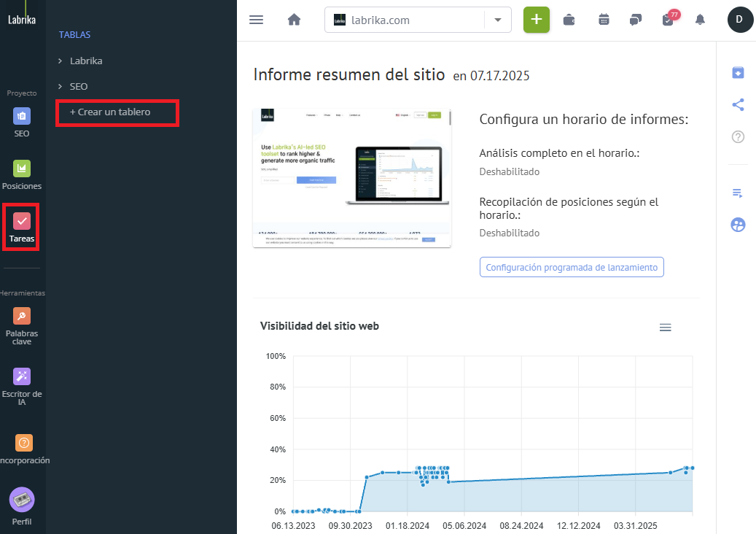Image resolution: width=756 pixels, height=534 pixels.
Task: Open the notifications bell
Action: [700, 20]
